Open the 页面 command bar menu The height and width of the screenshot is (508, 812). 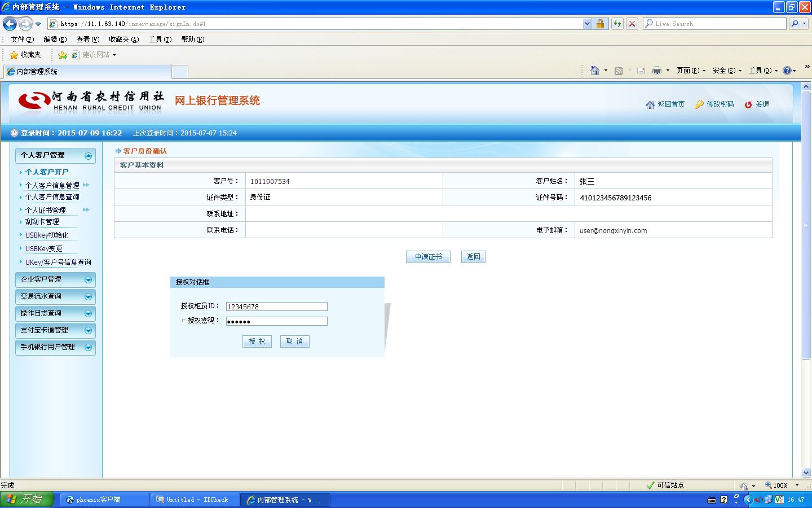[x=691, y=71]
